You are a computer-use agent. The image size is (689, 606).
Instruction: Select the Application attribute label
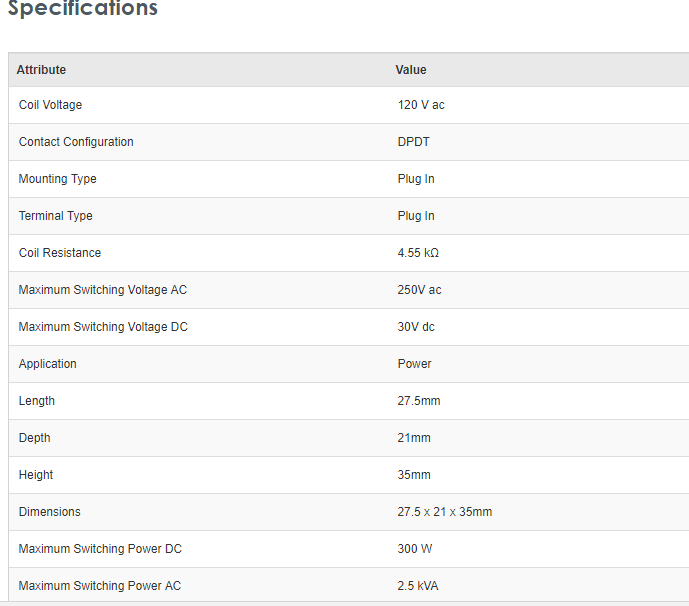coord(48,364)
